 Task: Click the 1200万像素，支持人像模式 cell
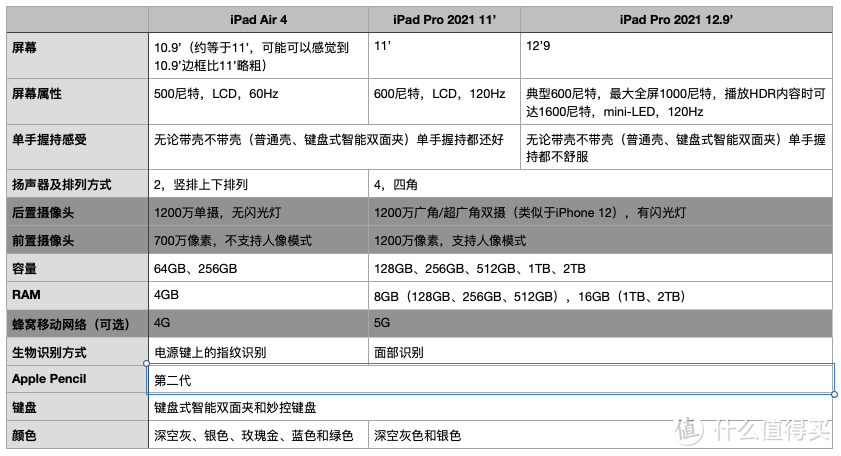(601, 240)
